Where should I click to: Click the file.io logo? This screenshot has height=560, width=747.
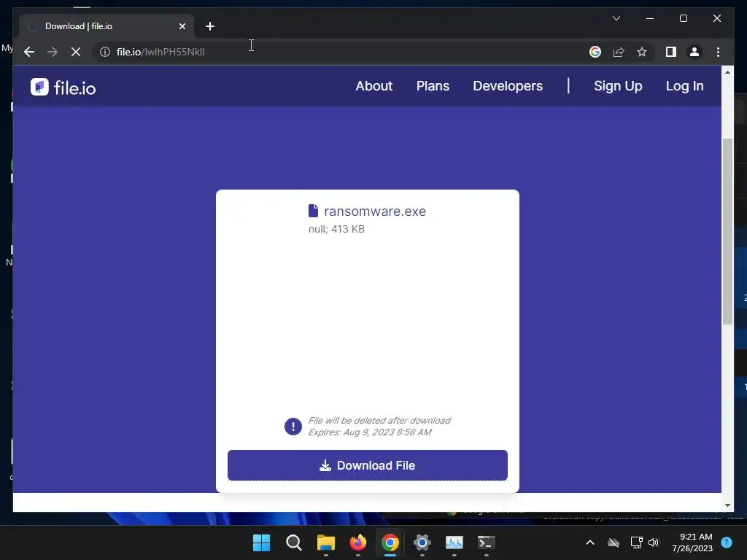pyautogui.click(x=63, y=87)
